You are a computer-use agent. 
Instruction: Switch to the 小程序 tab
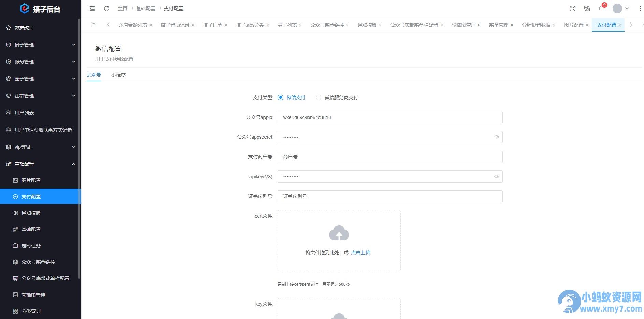[118, 75]
